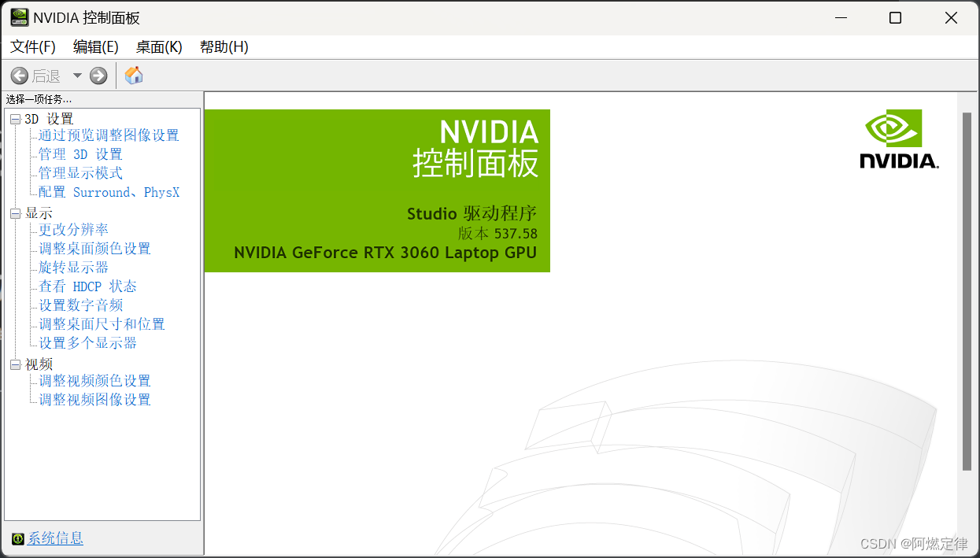Screen dimensions: 980x558
Task: Open the dropdown arrow next to 后退
Action: point(76,76)
